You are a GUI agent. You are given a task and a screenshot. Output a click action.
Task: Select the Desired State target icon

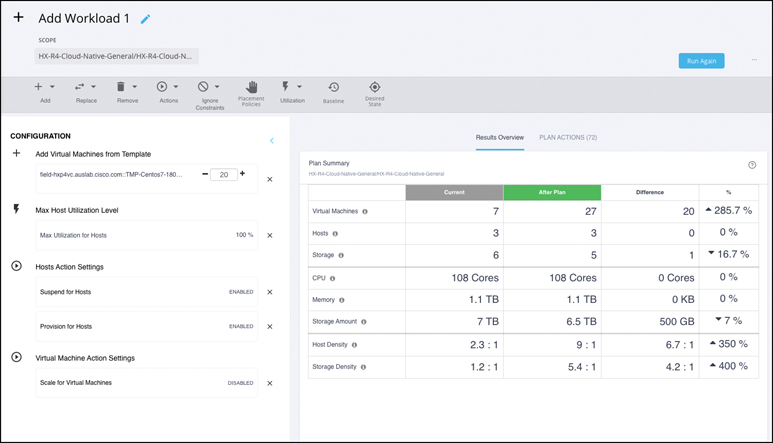point(375,88)
